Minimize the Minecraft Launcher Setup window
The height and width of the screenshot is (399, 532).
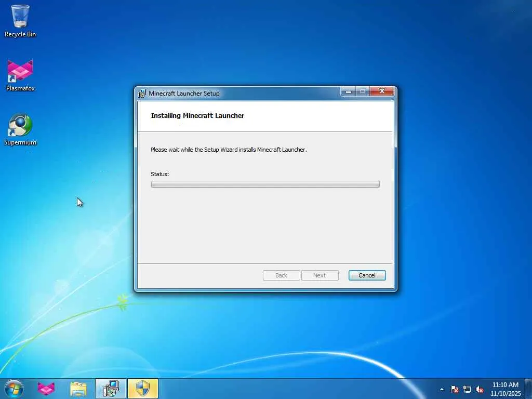click(348, 91)
